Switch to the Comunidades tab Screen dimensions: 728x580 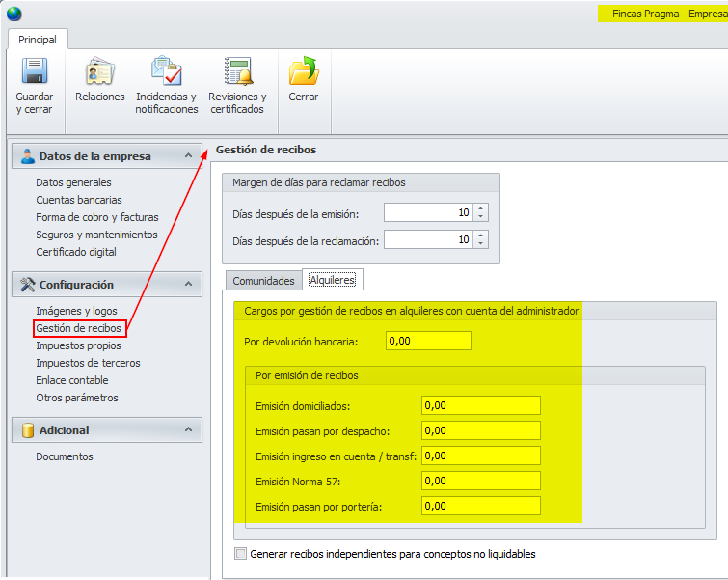click(263, 281)
